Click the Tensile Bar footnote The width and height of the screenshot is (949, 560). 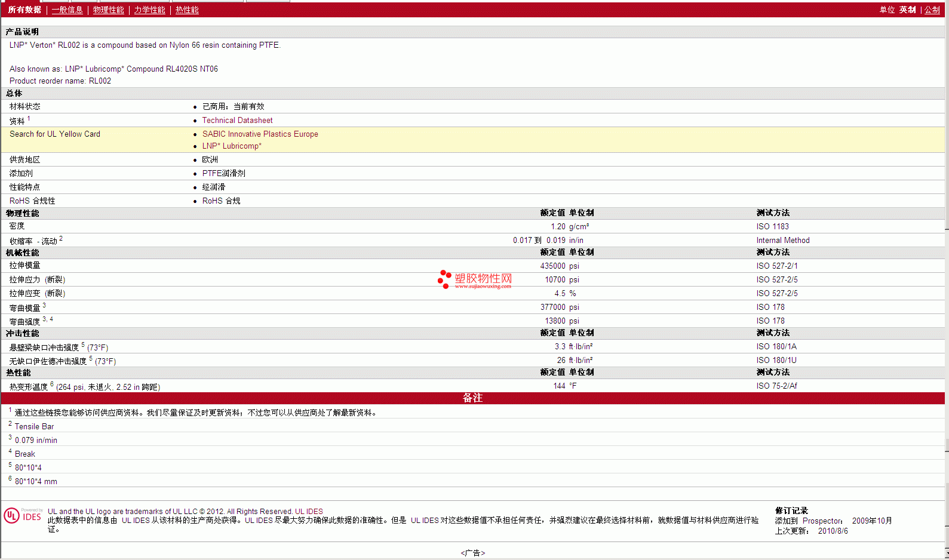tap(34, 427)
